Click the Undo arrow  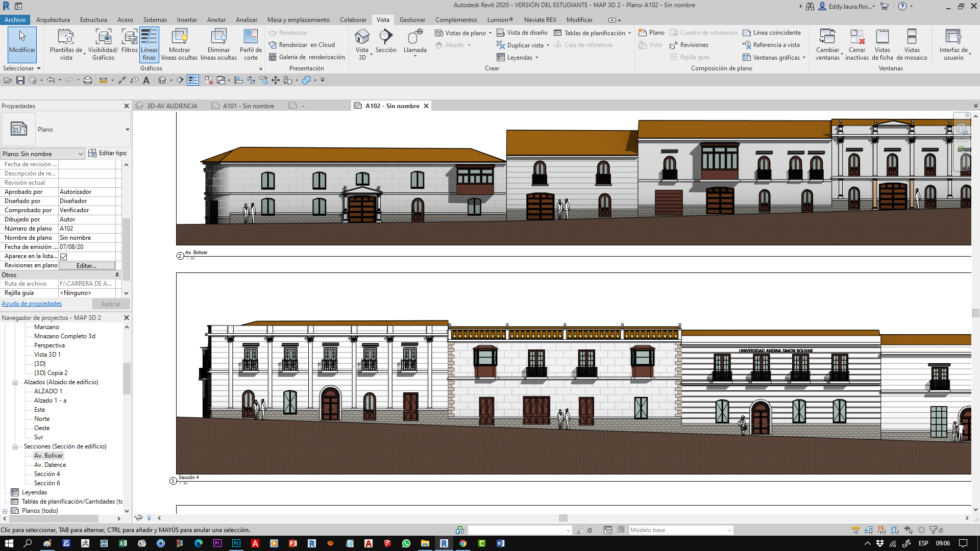(x=51, y=80)
